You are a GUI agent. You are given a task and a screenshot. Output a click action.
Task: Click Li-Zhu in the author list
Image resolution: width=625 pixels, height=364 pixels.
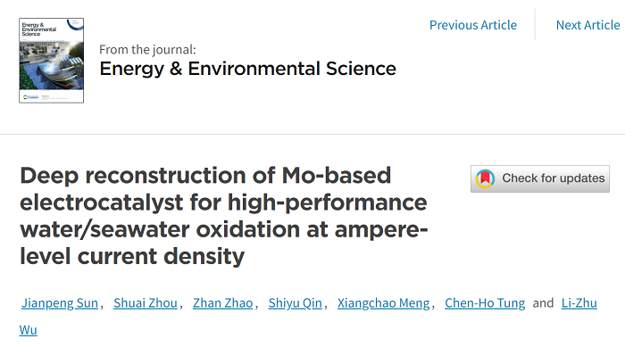(x=580, y=303)
